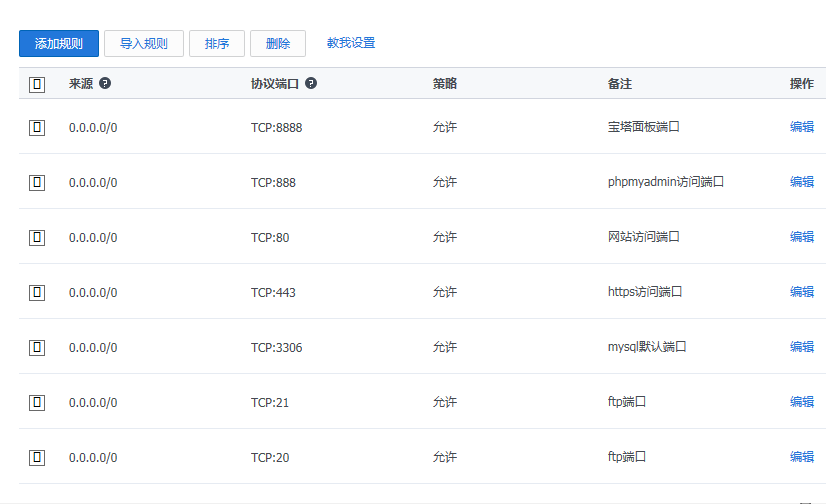Image resolution: width=826 pixels, height=504 pixels.
Task: Edit the mysql默认端口 rule via 编辑
Action: (x=802, y=347)
